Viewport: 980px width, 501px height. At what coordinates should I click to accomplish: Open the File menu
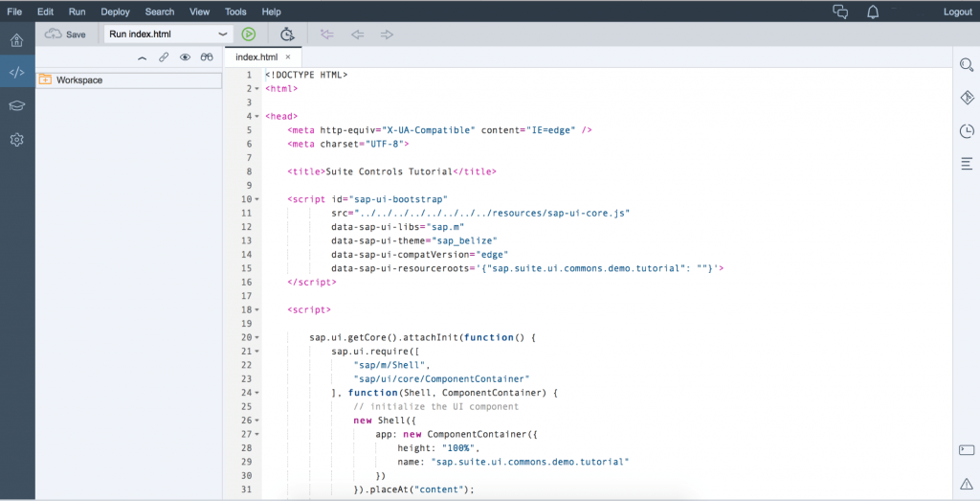click(14, 11)
